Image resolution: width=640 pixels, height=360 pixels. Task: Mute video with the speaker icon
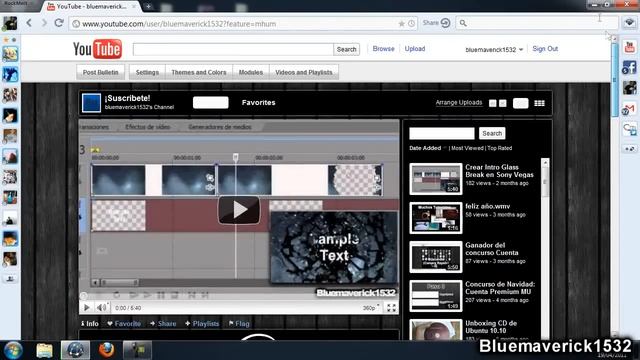pyautogui.click(x=102, y=308)
